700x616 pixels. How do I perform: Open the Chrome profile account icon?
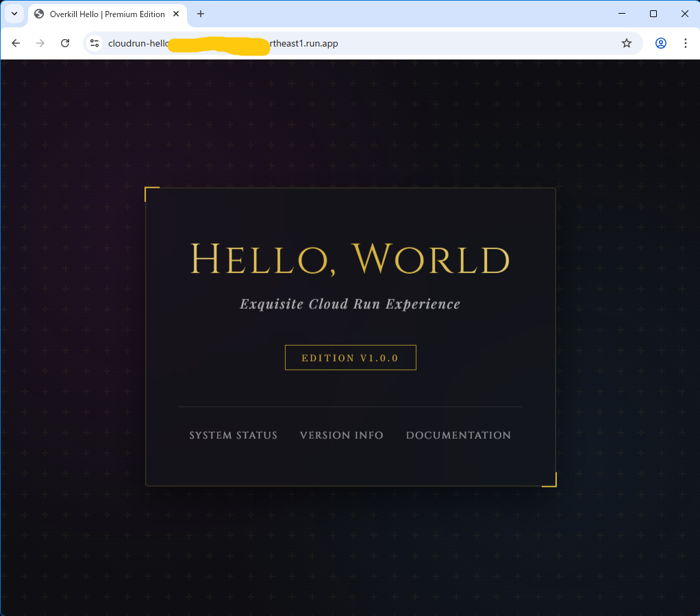click(660, 42)
